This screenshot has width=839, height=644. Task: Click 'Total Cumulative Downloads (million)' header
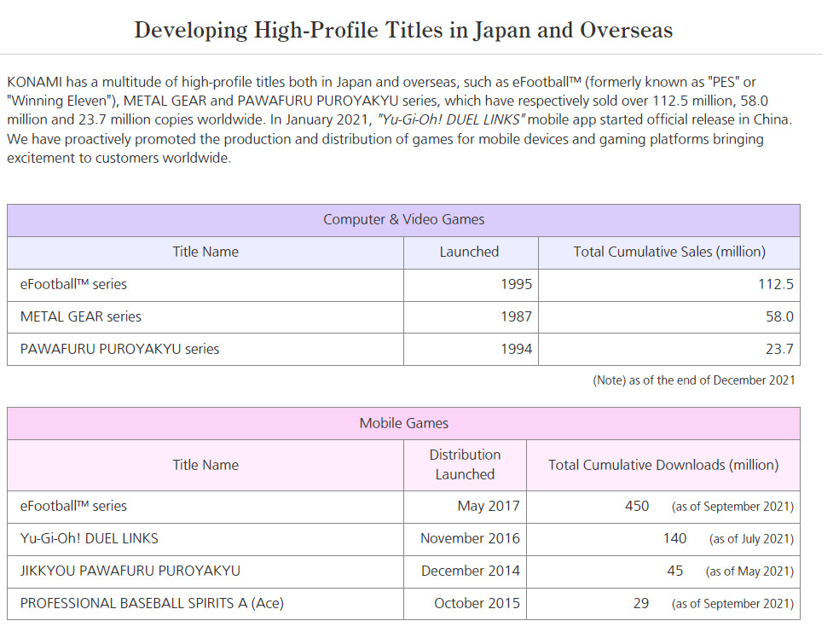(x=663, y=465)
